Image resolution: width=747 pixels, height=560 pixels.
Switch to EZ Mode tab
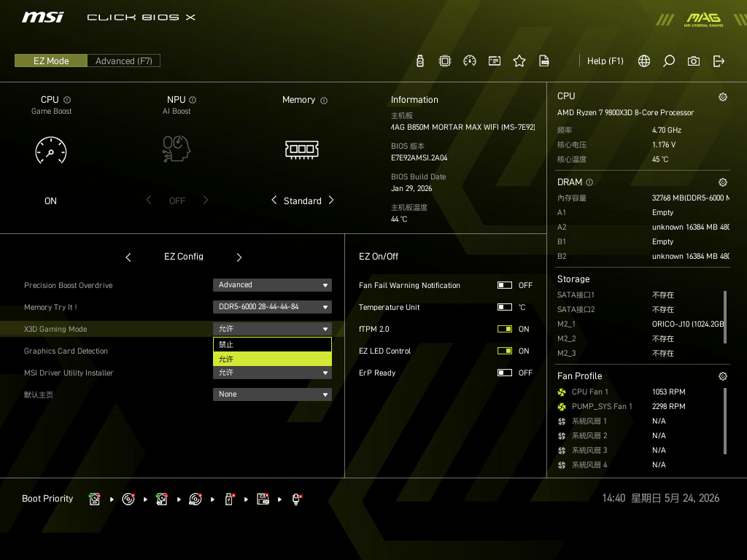[x=51, y=61]
